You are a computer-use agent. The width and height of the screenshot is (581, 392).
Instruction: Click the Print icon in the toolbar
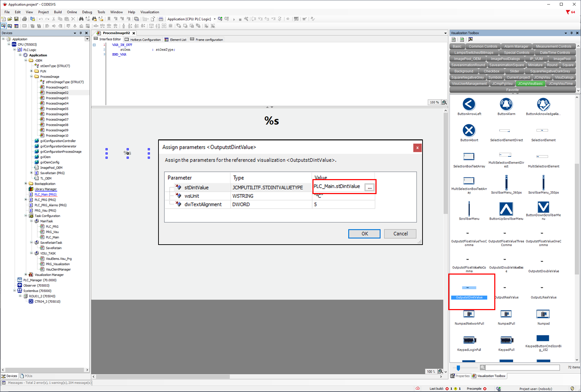24,19
